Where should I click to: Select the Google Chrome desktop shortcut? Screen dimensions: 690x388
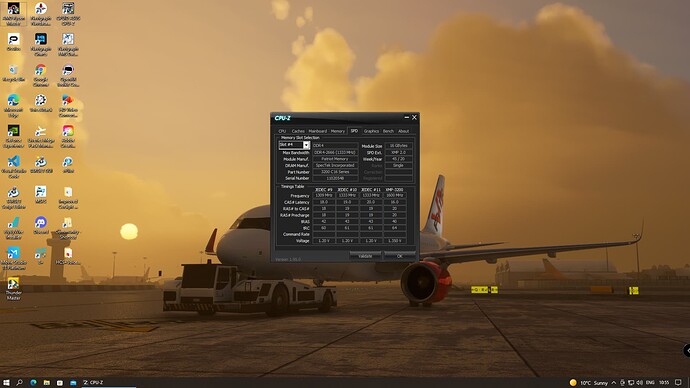click(40, 75)
